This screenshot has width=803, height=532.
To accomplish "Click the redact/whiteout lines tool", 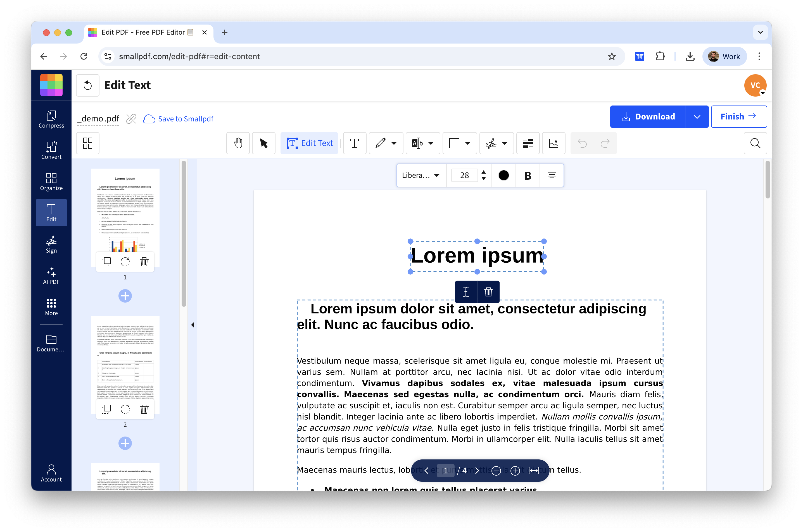I will coord(528,143).
